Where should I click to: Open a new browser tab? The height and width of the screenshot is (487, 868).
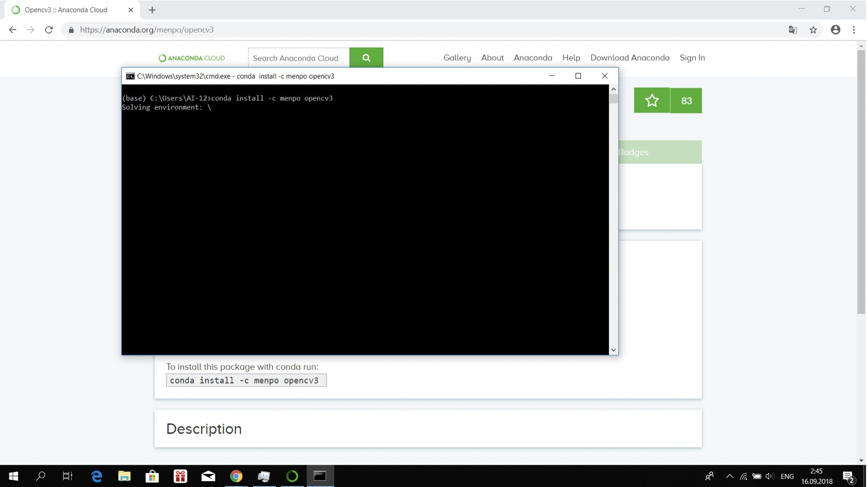point(152,10)
